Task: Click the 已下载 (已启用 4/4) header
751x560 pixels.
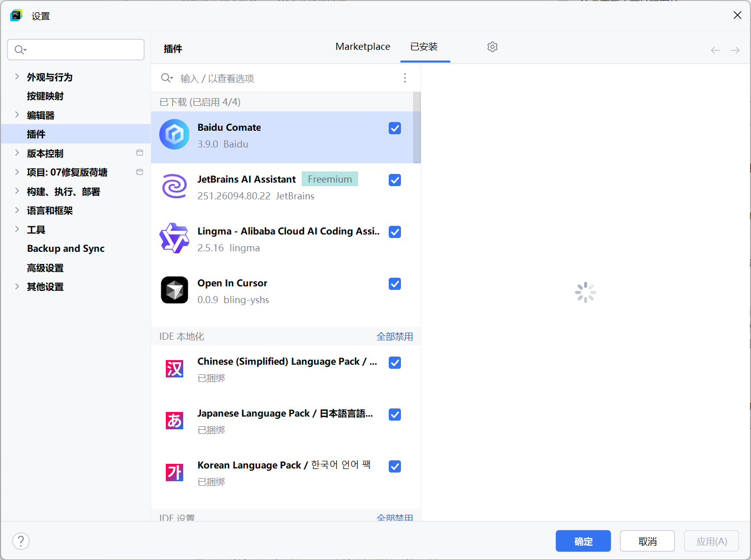Action: click(x=200, y=102)
